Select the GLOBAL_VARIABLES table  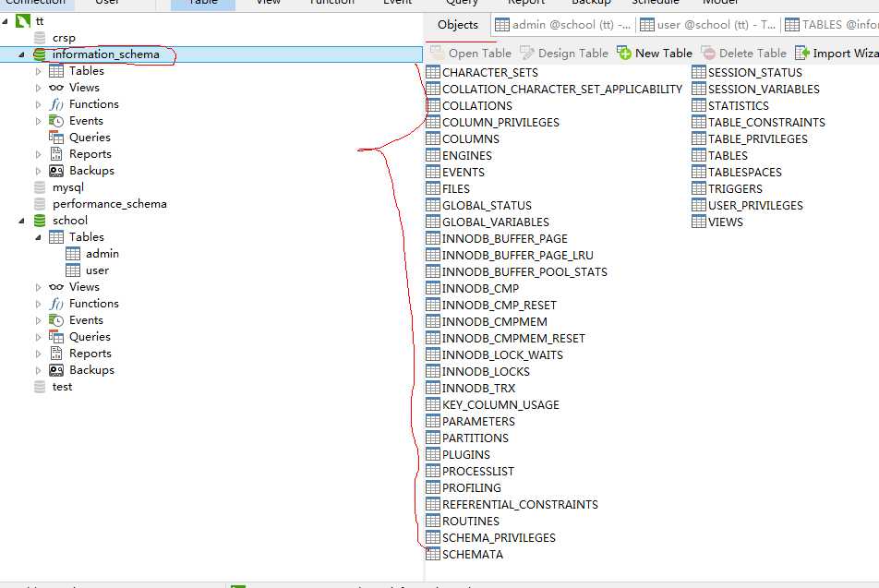pyautogui.click(x=488, y=222)
